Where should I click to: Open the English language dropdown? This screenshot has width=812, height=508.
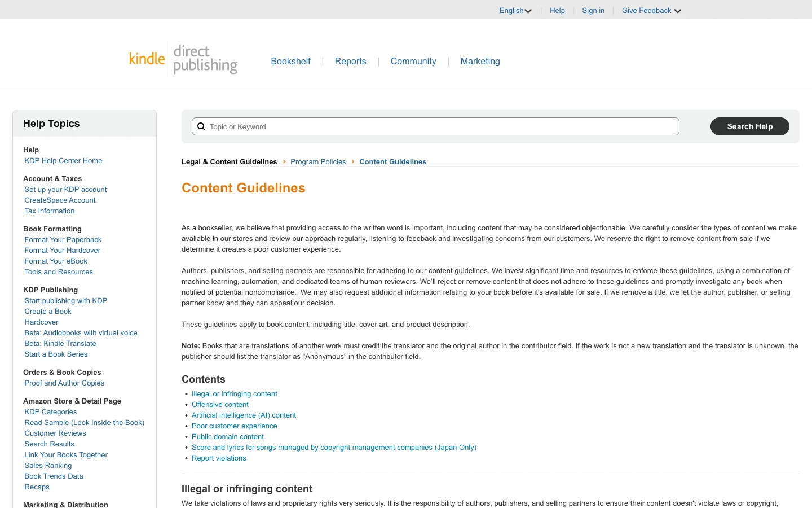pyautogui.click(x=515, y=11)
